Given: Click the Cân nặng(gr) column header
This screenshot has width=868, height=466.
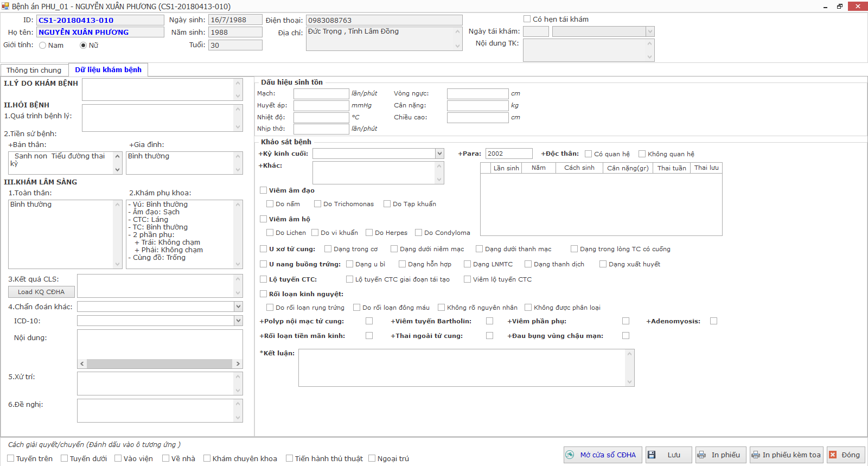Looking at the screenshot, I should (x=628, y=168).
